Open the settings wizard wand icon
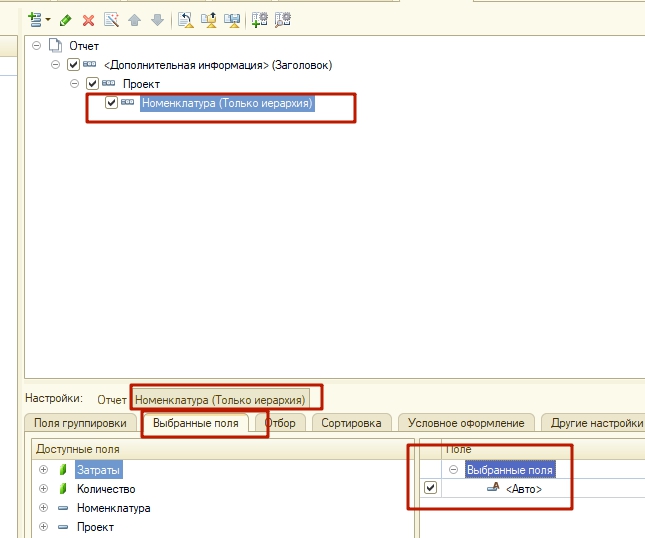Viewport: 645px width, 538px height. (x=111, y=19)
